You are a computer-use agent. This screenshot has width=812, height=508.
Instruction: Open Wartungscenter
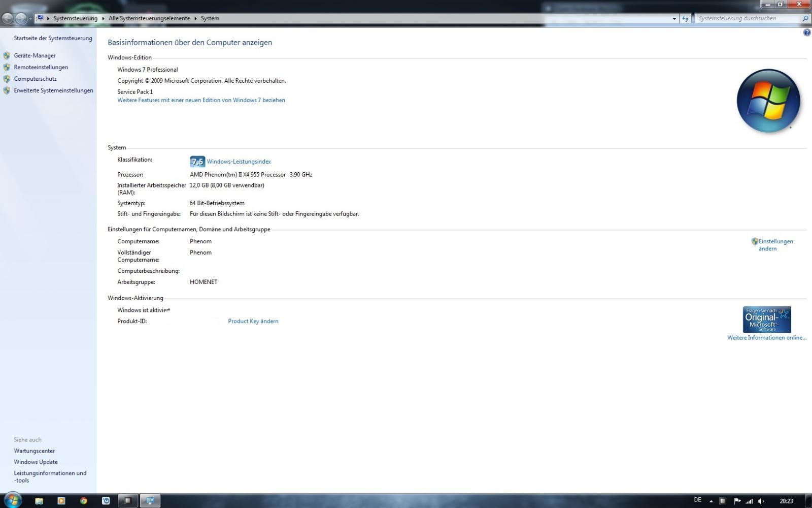pyautogui.click(x=34, y=451)
